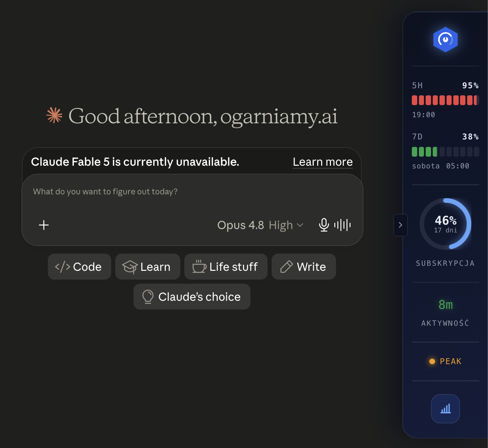Click the 7D label
Viewport: 488px width, 448px height.
point(417,137)
